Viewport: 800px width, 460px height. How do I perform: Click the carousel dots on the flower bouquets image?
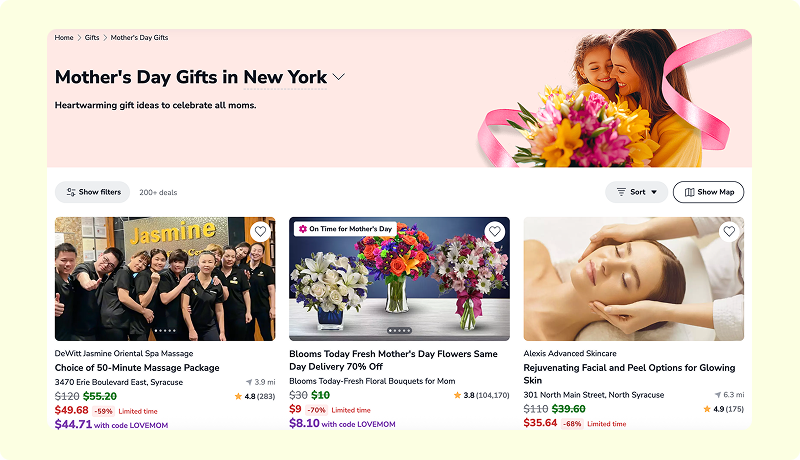pos(399,330)
